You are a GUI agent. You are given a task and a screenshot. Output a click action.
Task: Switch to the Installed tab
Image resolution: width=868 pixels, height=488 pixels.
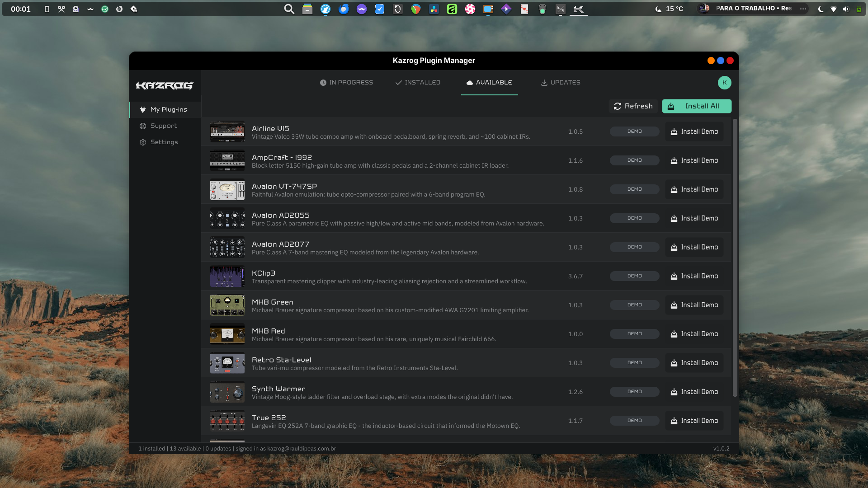[418, 83]
